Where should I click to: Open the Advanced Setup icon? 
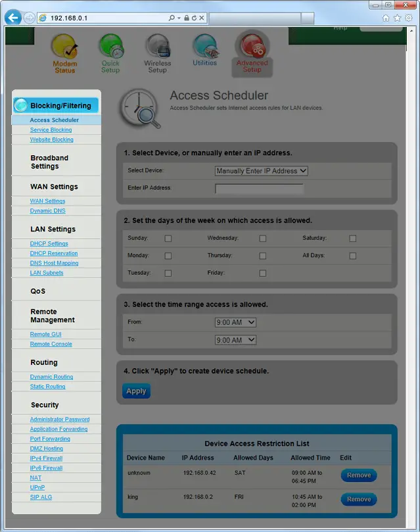coord(252,53)
